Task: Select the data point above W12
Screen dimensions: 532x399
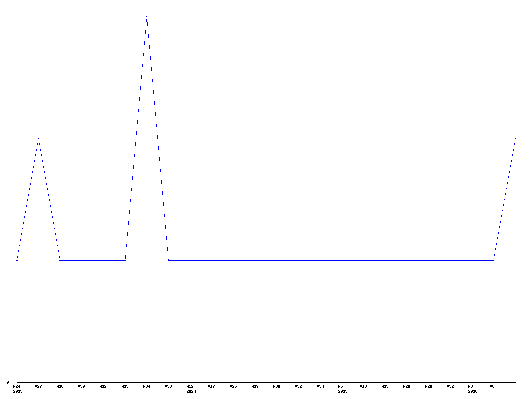Action: [x=190, y=260]
